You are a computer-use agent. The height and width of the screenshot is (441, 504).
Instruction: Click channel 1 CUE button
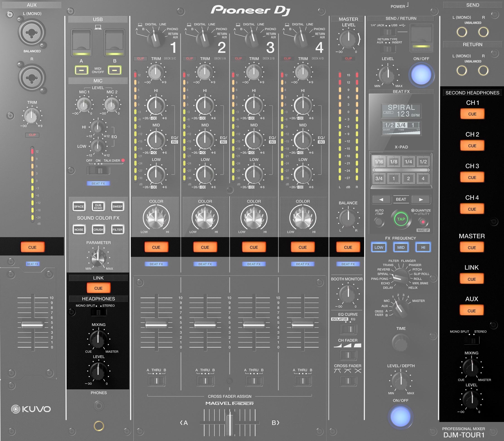pyautogui.click(x=156, y=247)
